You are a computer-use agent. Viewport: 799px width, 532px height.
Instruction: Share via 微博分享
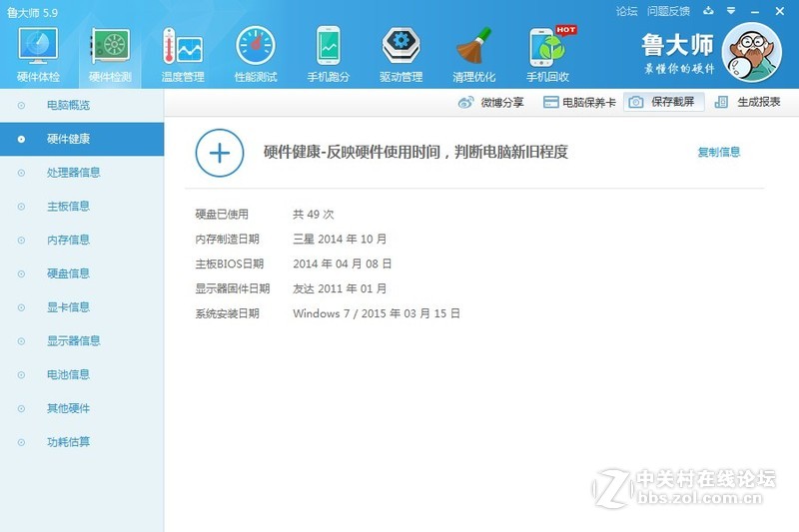coord(491,103)
